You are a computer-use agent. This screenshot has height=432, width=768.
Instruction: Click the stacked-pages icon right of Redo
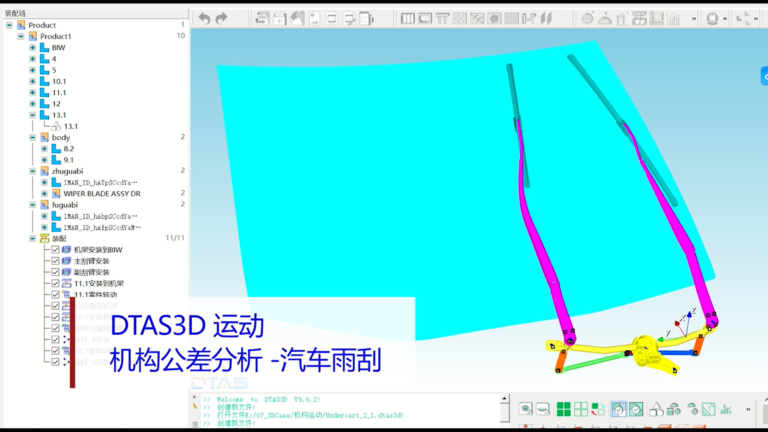coord(262,19)
